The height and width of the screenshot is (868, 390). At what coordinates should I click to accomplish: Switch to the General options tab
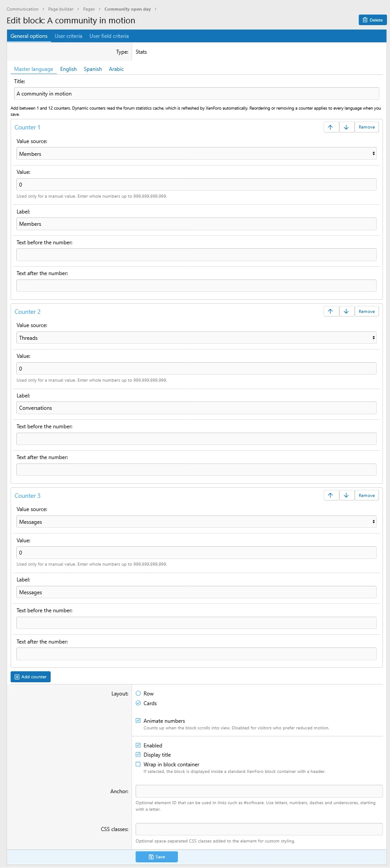[x=29, y=36]
